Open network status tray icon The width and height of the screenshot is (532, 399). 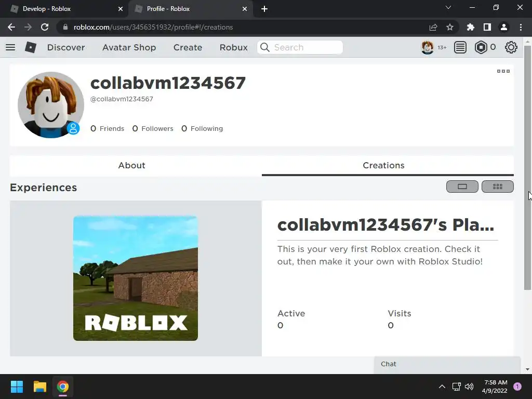456,387
